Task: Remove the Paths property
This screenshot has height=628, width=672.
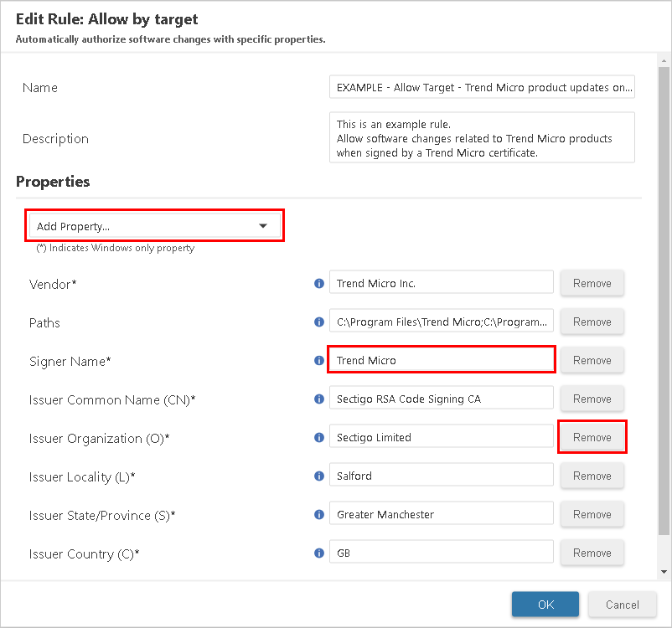Action: [592, 322]
